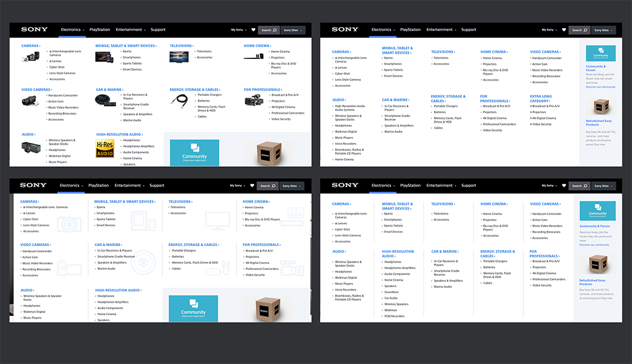Open the Electronics dropdown in the photo-thumbnail mockup
Screen dimensions: 632x364
pyautogui.click(x=73, y=30)
